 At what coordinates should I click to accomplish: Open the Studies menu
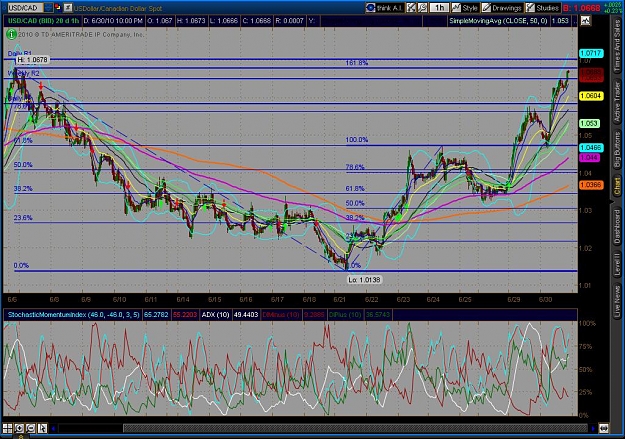[x=542, y=8]
